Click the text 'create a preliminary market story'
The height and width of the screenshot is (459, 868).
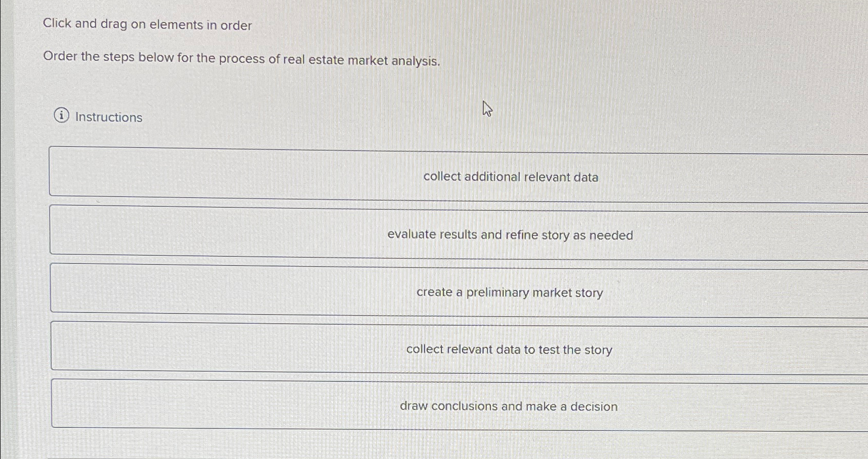click(x=510, y=293)
